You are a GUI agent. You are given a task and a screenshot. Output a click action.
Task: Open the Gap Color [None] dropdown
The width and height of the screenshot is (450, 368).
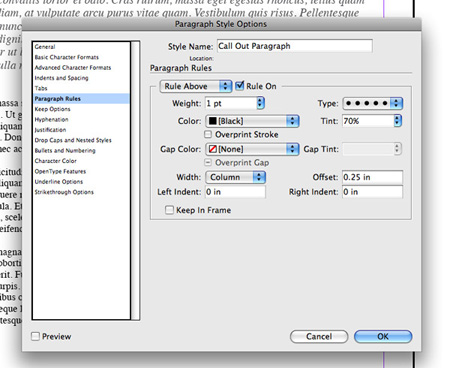tap(252, 149)
